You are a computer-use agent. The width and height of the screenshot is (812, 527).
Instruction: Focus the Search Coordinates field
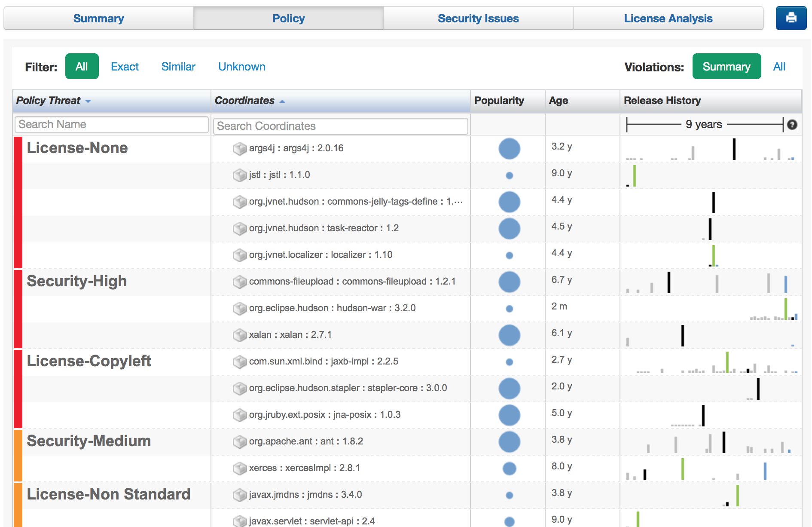pyautogui.click(x=340, y=126)
